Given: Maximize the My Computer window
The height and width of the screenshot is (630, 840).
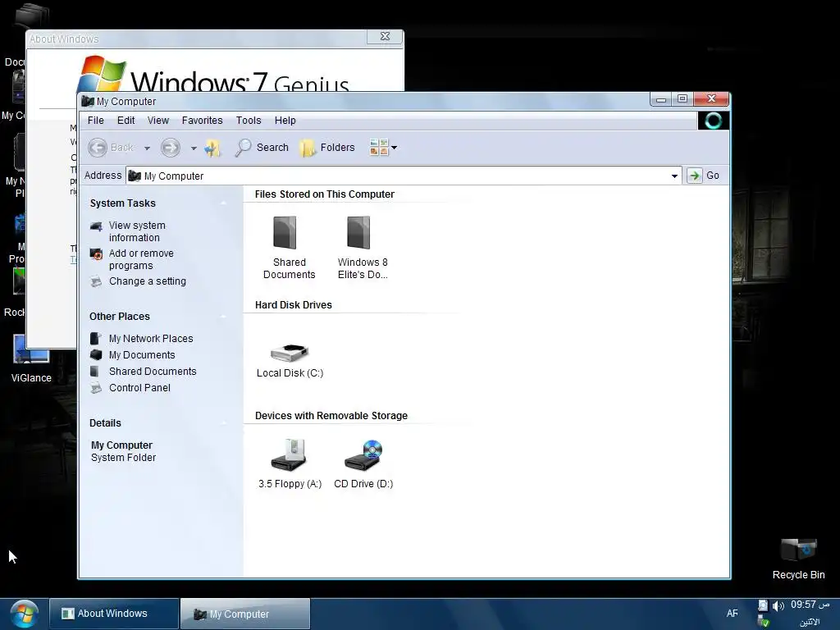Looking at the screenshot, I should click(x=682, y=99).
